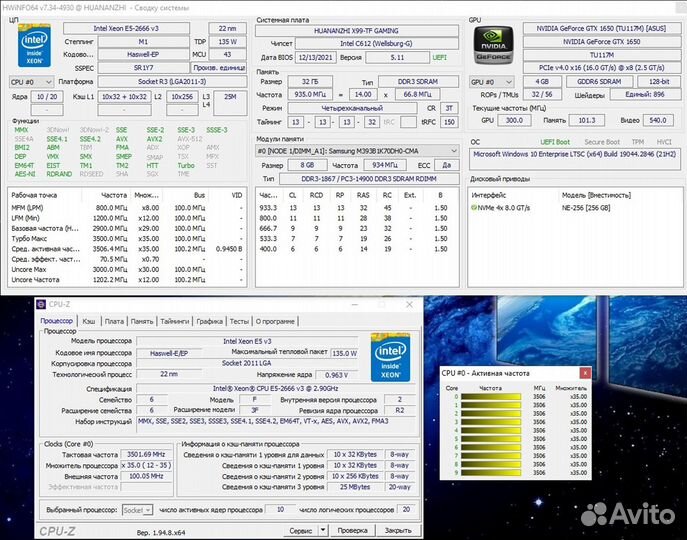This screenshot has height=540, width=687.
Task: Click the Спецификация Xeon E5-2666 v3 field in CPU-Z
Action: pos(276,388)
